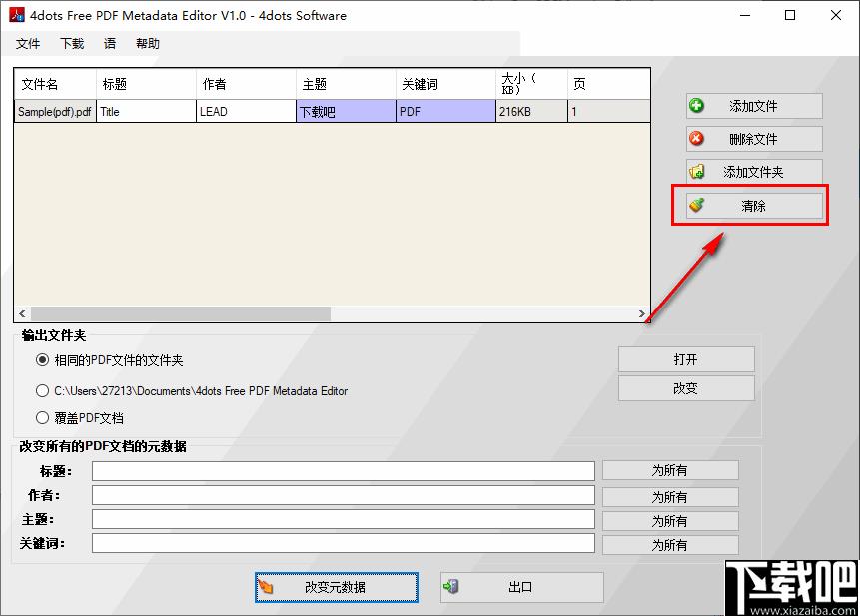Click the scroll-left arrow of file list
This screenshot has width=860, height=616.
(22, 313)
